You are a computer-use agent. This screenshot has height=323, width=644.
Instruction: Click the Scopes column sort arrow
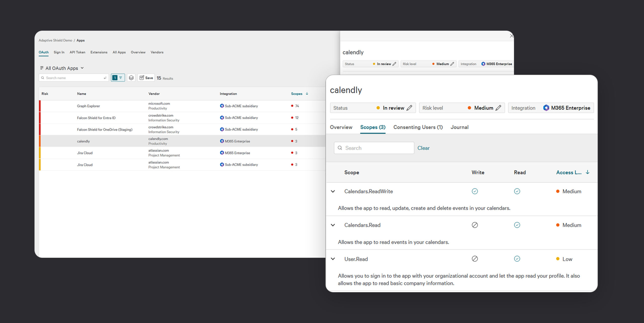[307, 93]
